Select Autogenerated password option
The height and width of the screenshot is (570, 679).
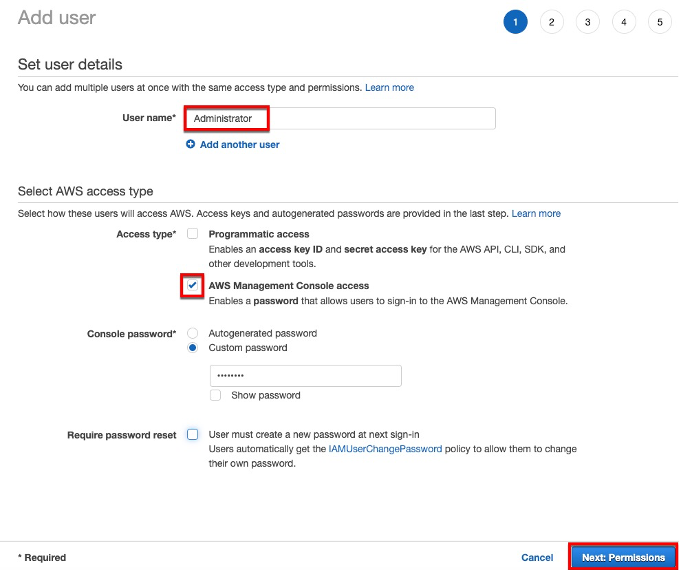193,333
